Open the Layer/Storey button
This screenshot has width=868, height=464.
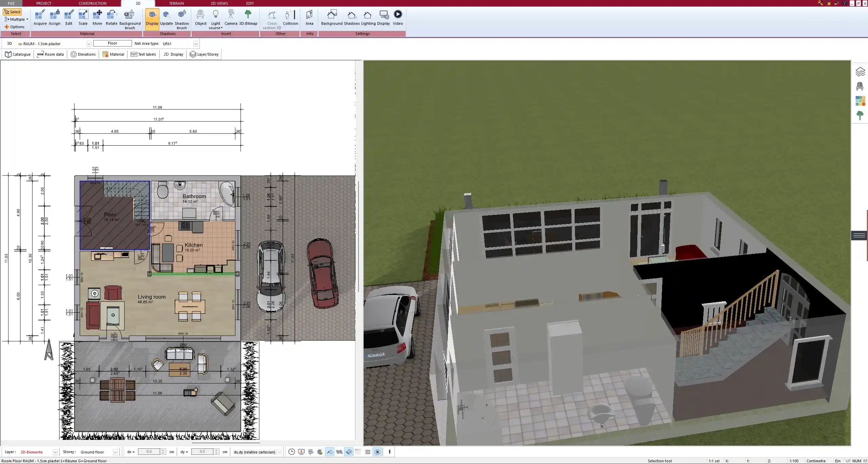204,54
